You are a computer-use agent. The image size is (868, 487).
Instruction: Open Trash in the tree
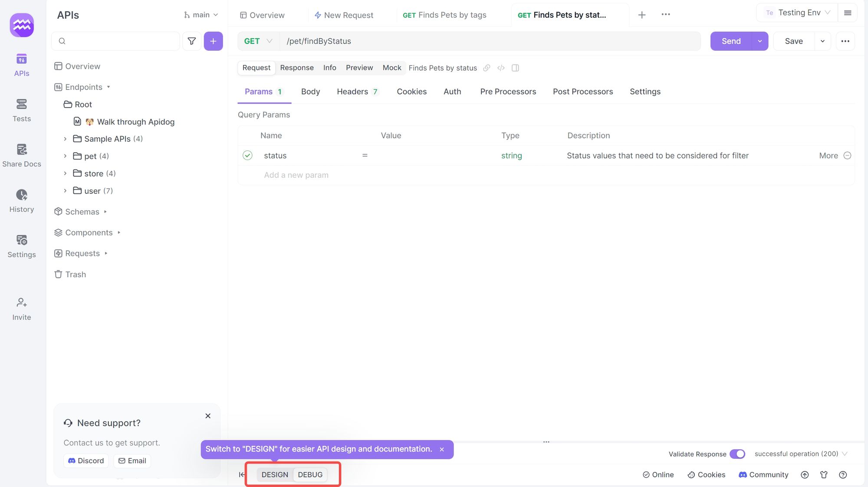pyautogui.click(x=70, y=275)
